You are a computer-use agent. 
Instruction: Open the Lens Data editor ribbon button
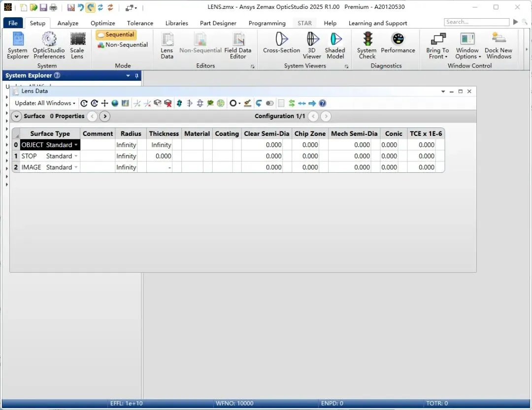(x=167, y=45)
